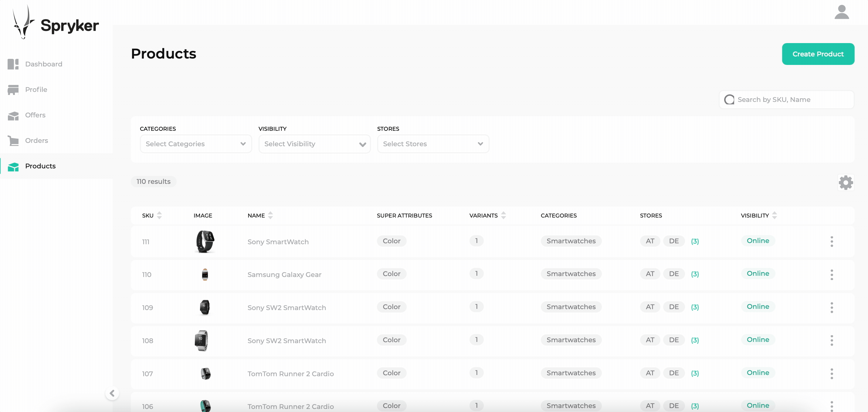Sort table by Variants column arrows
The width and height of the screenshot is (868, 412).
click(x=503, y=215)
